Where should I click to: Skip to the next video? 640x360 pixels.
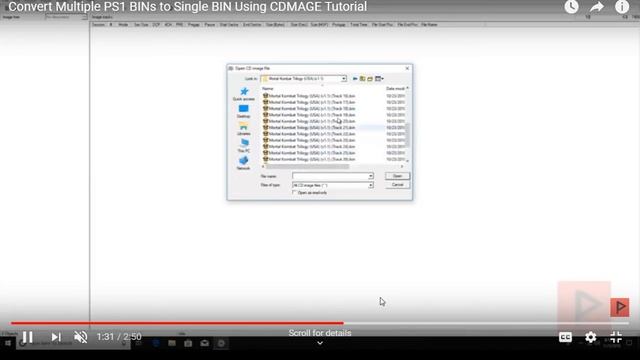56,337
